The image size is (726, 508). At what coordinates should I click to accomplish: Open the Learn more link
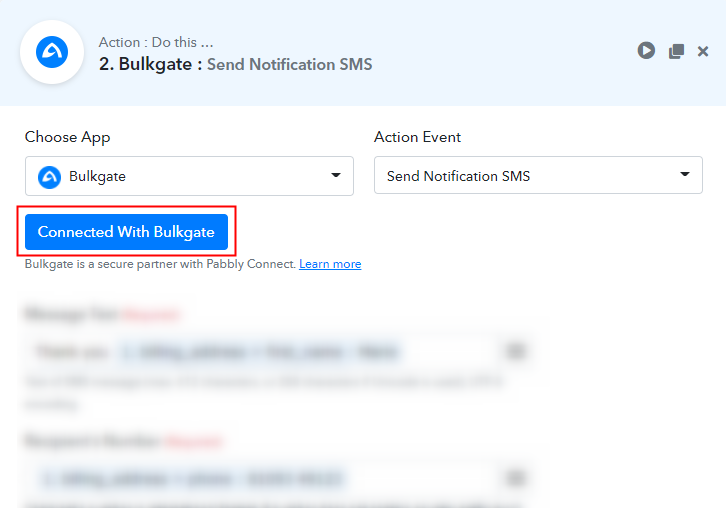(x=330, y=264)
